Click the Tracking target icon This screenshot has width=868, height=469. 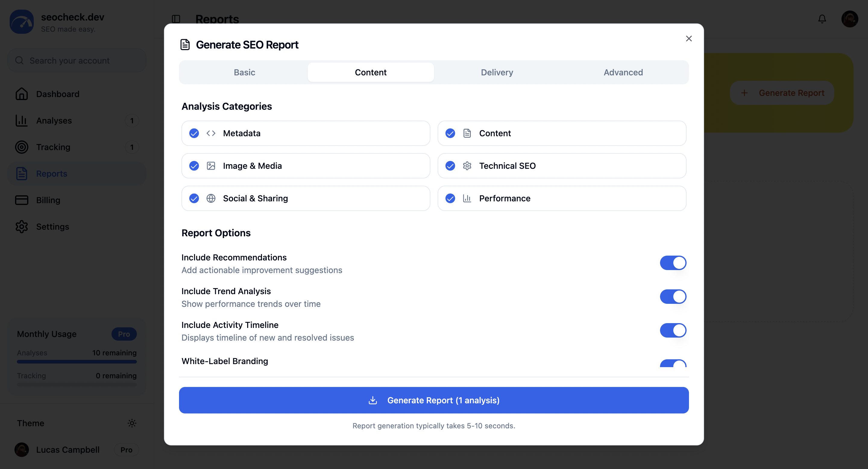tap(22, 147)
